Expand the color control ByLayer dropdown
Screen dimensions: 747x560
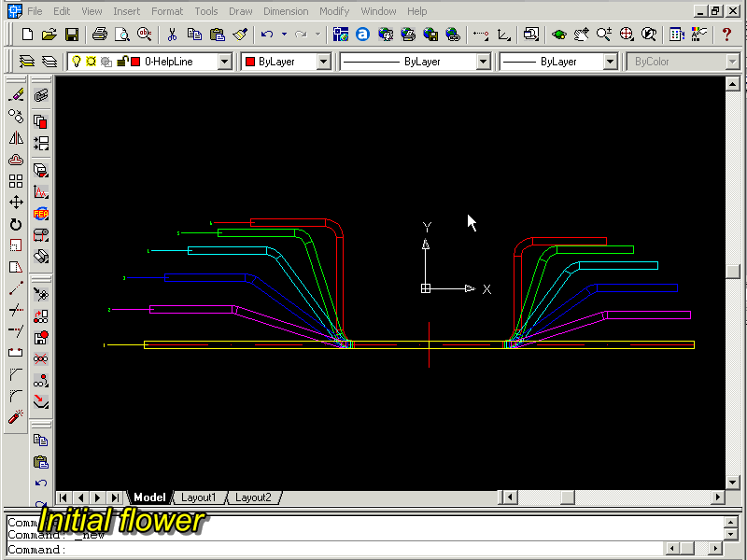point(323,62)
